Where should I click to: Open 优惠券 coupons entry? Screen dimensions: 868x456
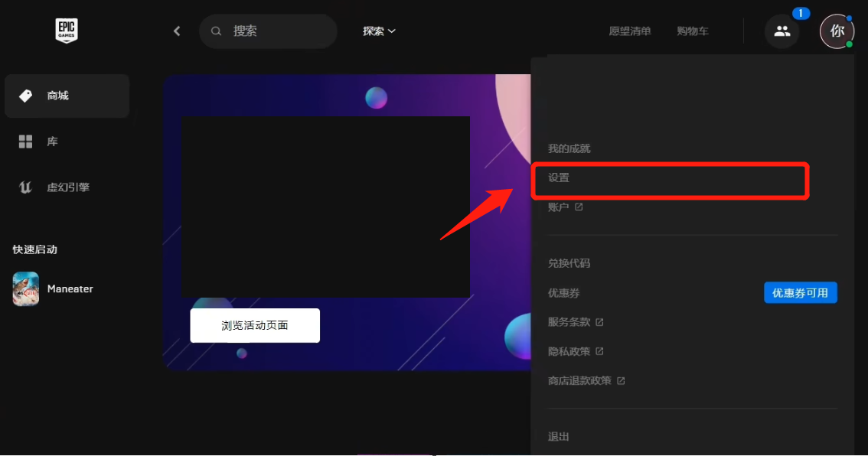[x=563, y=293]
